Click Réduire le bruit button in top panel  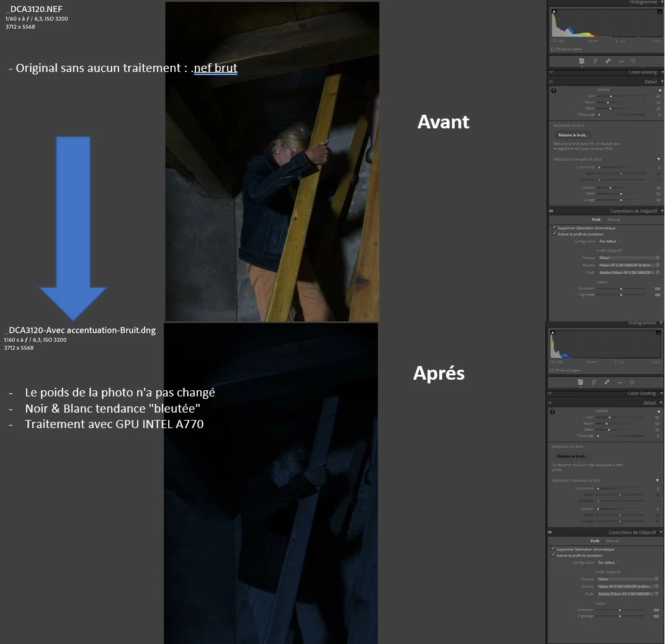coord(573,135)
